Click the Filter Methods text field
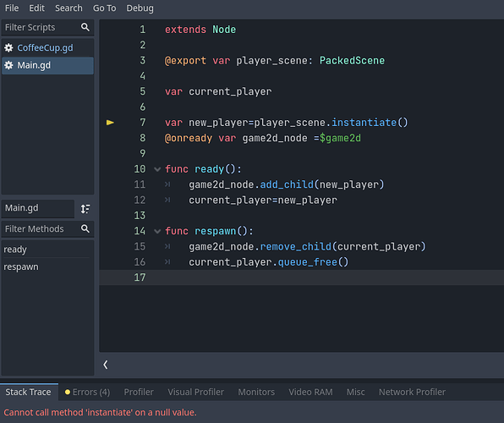504x423 pixels. 41,228
